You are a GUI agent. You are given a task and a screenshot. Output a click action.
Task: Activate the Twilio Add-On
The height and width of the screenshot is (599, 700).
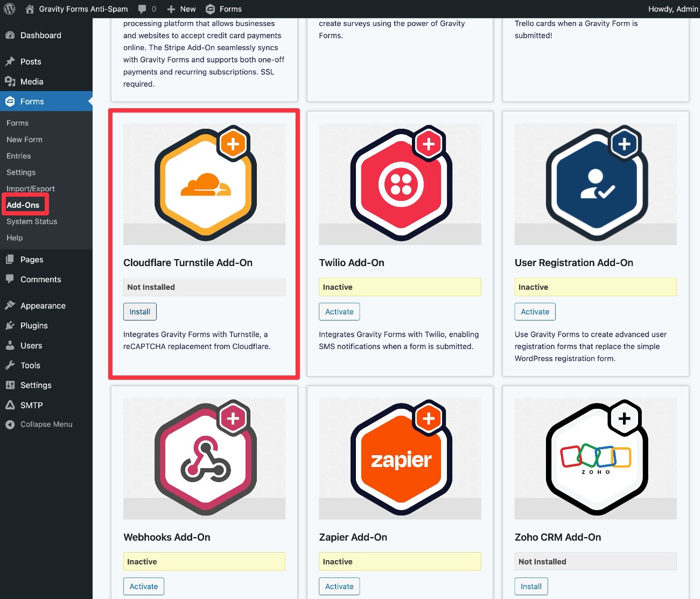click(x=339, y=311)
